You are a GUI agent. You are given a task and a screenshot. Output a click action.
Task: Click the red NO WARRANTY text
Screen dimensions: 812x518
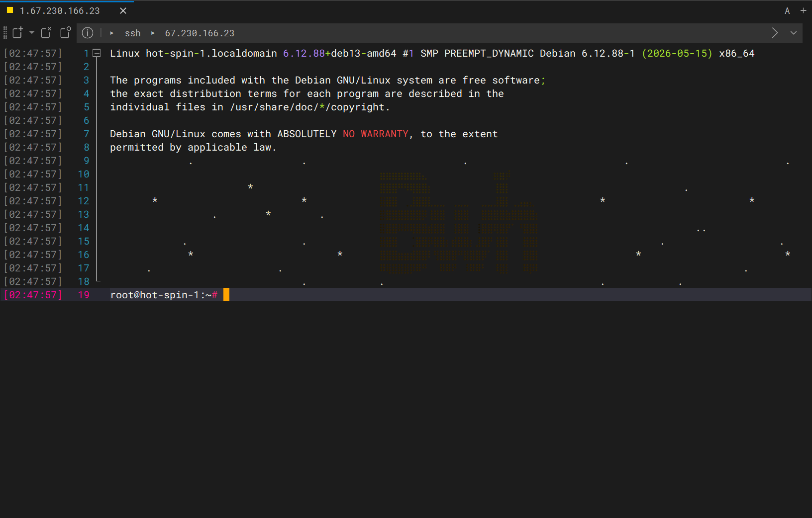click(x=376, y=134)
